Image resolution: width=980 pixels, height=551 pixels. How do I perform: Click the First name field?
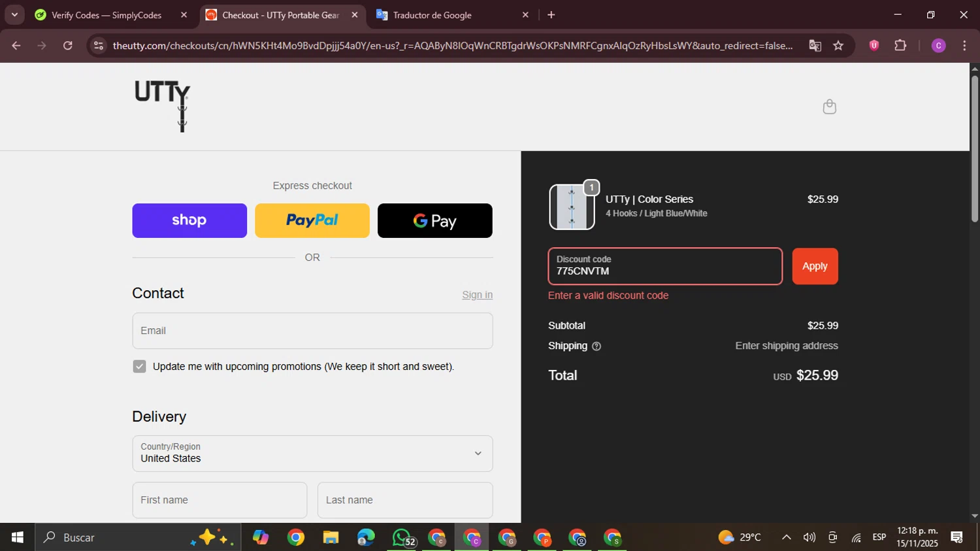pos(220,500)
